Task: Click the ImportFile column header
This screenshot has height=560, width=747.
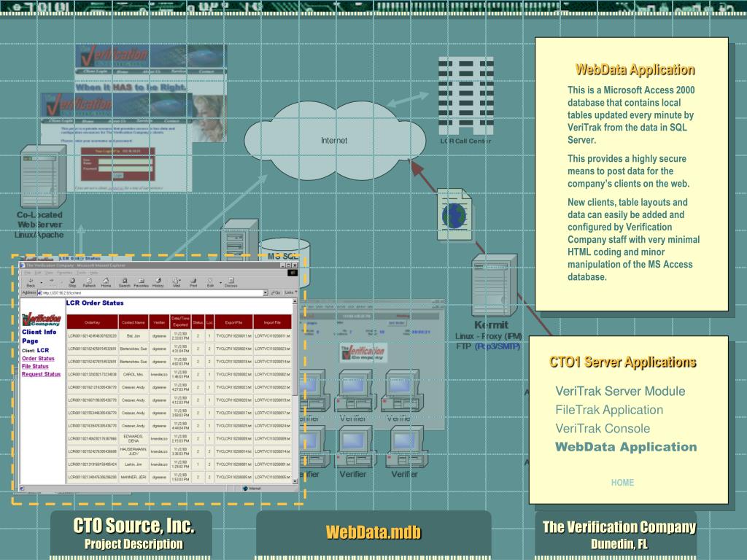Action: point(272,322)
